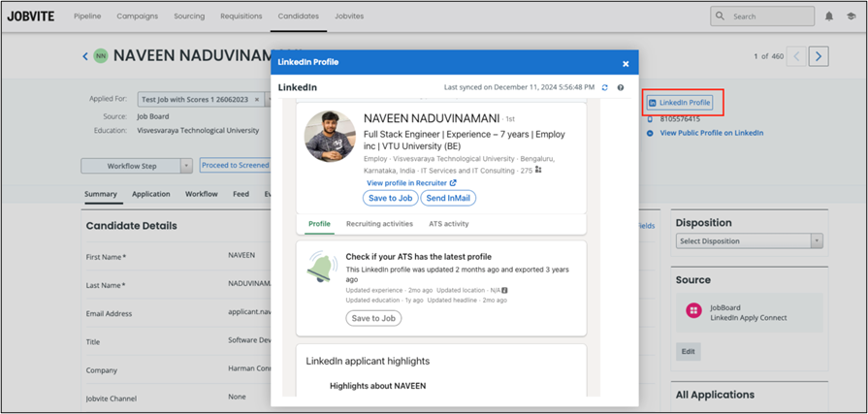This screenshot has width=868, height=414.
Task: Click the notifications bell icon
Action: [x=828, y=16]
